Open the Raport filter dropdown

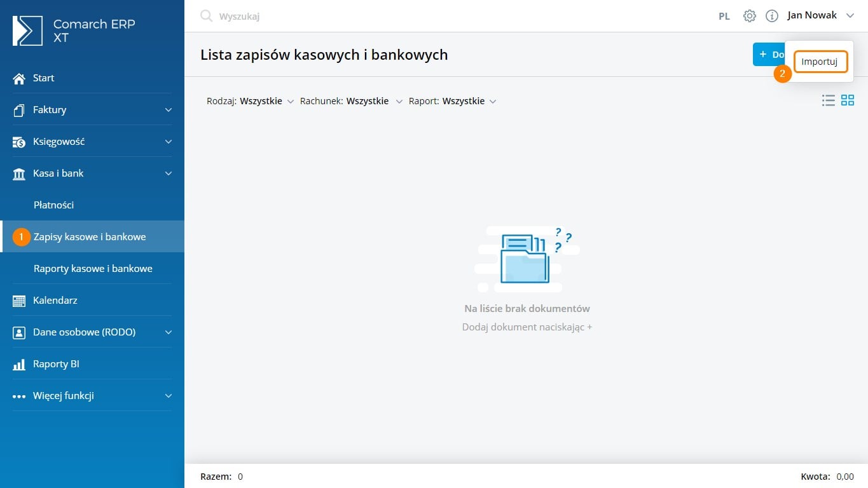[452, 101]
